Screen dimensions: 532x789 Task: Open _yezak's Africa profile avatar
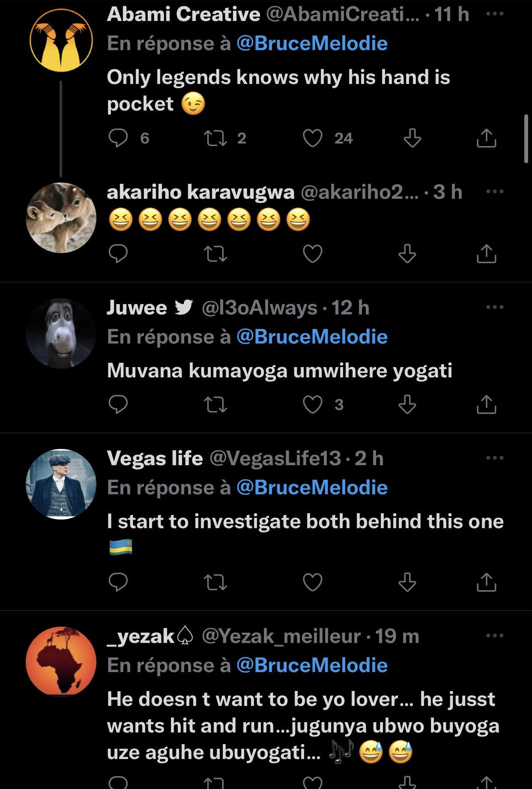[61, 662]
